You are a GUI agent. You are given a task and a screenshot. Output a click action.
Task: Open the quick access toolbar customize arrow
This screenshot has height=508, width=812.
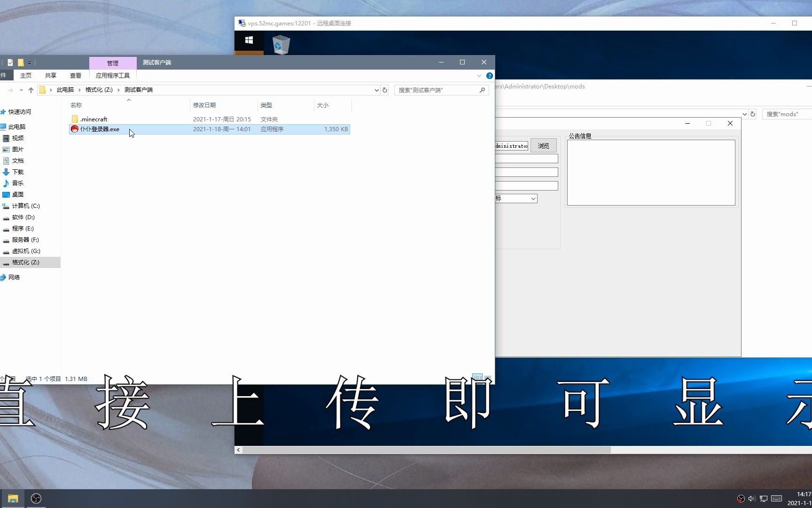pyautogui.click(x=29, y=63)
